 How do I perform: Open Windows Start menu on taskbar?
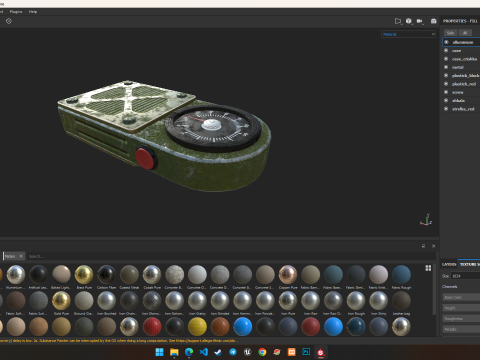(x=160, y=352)
